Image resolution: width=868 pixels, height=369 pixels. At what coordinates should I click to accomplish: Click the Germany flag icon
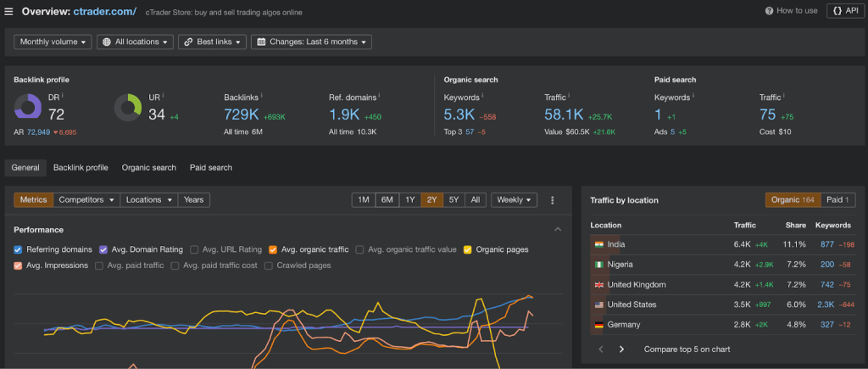[599, 325]
